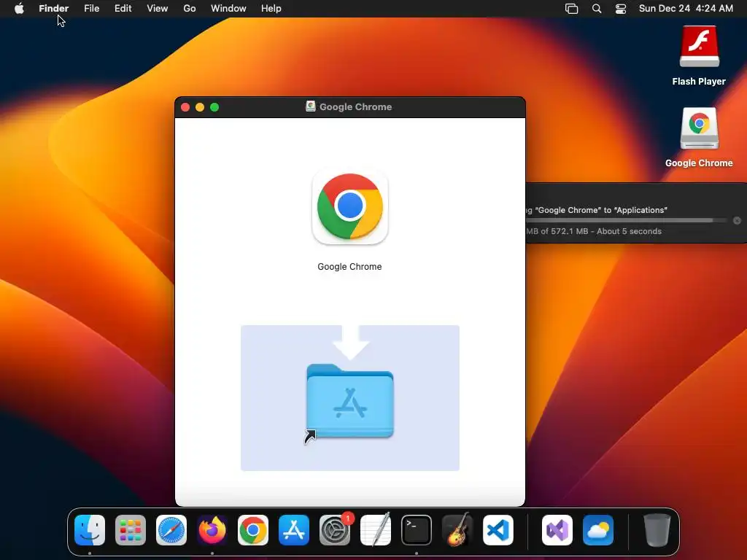Viewport: 747px width, 560px height.
Task: Open Google Chrome from the Dock
Action: point(253,530)
